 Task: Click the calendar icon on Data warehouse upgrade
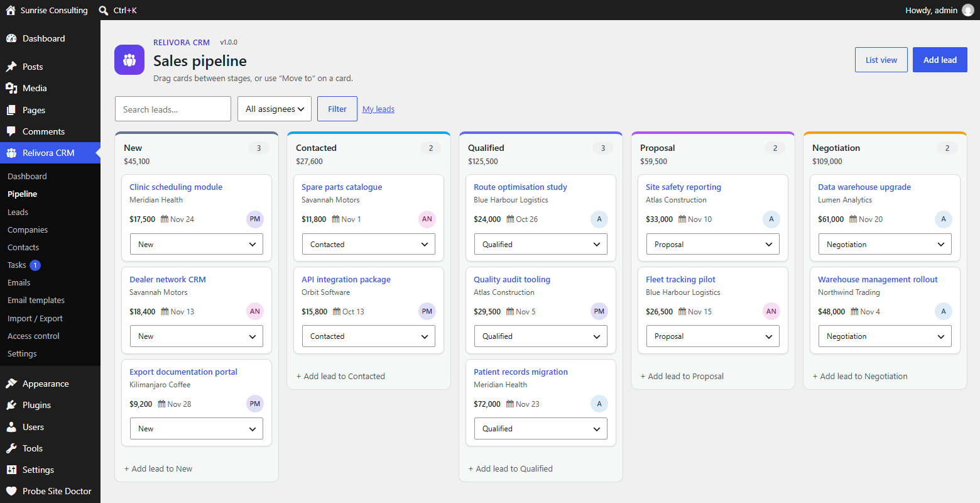tap(853, 219)
